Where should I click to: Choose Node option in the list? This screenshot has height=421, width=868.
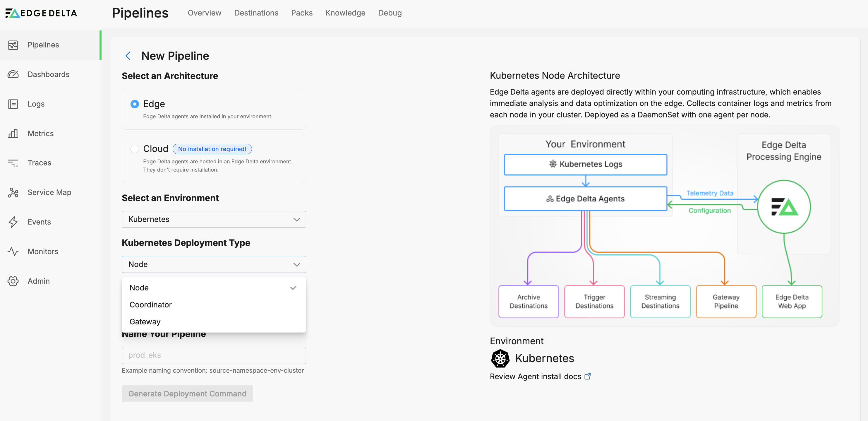pos(214,288)
